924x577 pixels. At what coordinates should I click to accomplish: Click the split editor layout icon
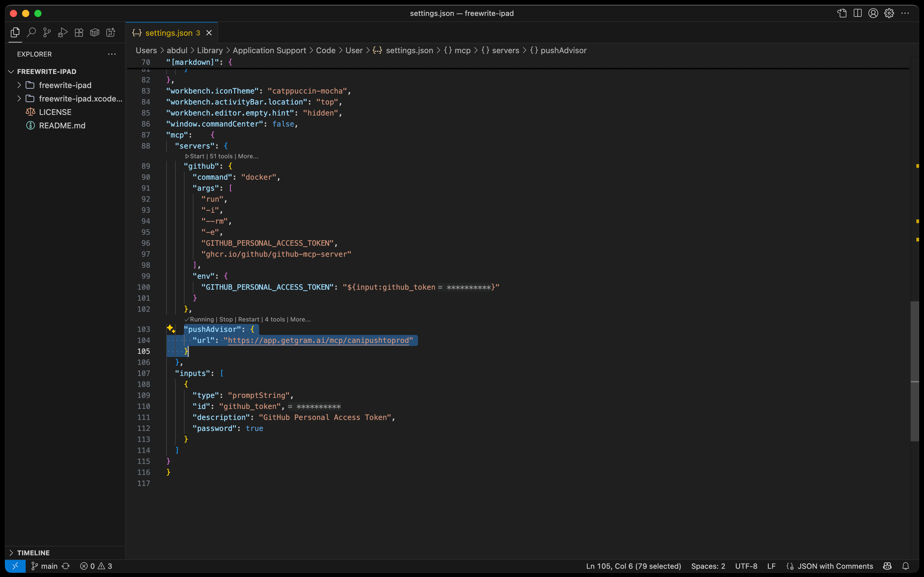[858, 13]
